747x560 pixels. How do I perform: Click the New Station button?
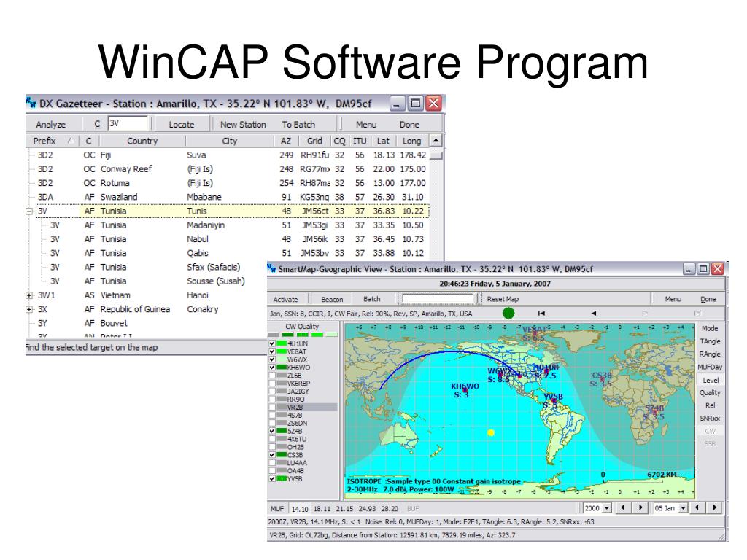click(243, 124)
